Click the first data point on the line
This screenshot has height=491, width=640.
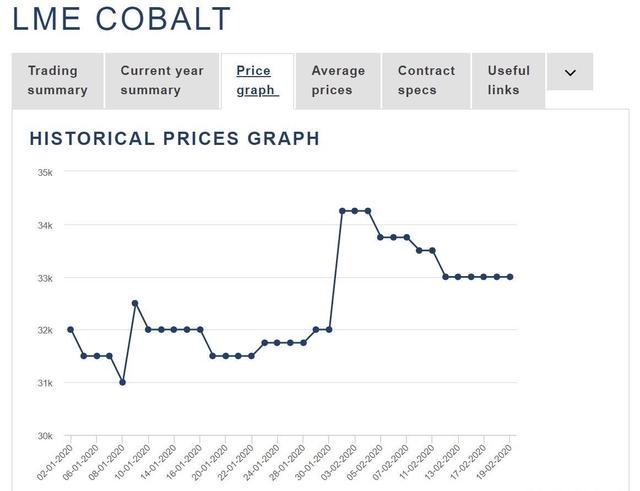tap(70, 329)
